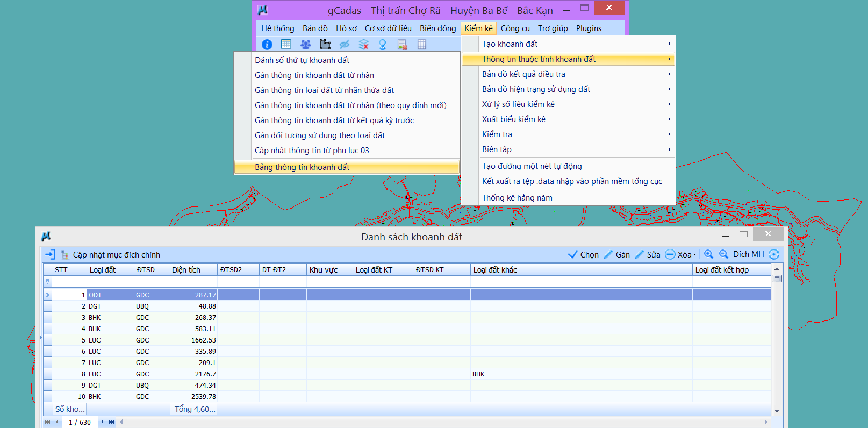Zoom out using the magnifier minus icon
The image size is (868, 428).
(x=724, y=254)
